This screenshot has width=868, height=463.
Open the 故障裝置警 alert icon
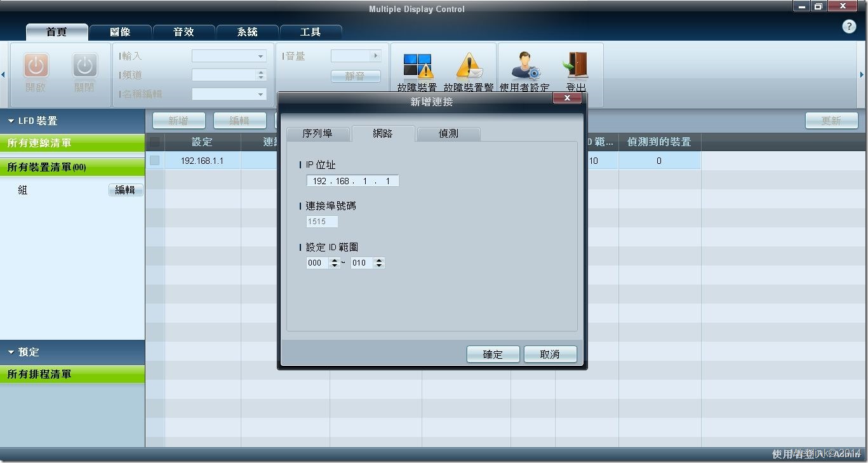469,66
